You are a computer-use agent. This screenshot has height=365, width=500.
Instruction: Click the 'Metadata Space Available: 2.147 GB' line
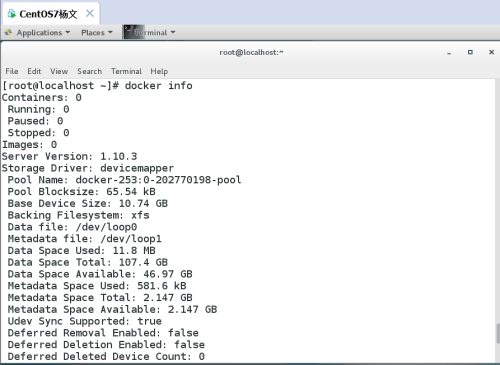point(112,309)
